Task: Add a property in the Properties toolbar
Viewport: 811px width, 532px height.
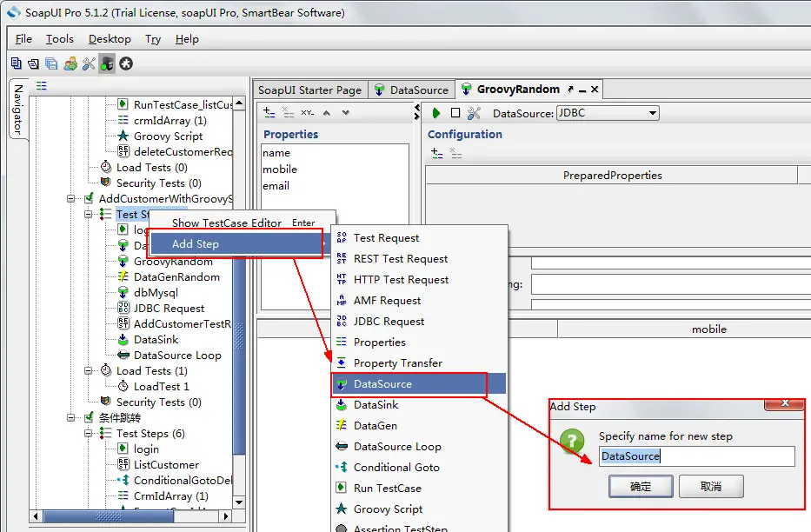Action: tap(269, 112)
